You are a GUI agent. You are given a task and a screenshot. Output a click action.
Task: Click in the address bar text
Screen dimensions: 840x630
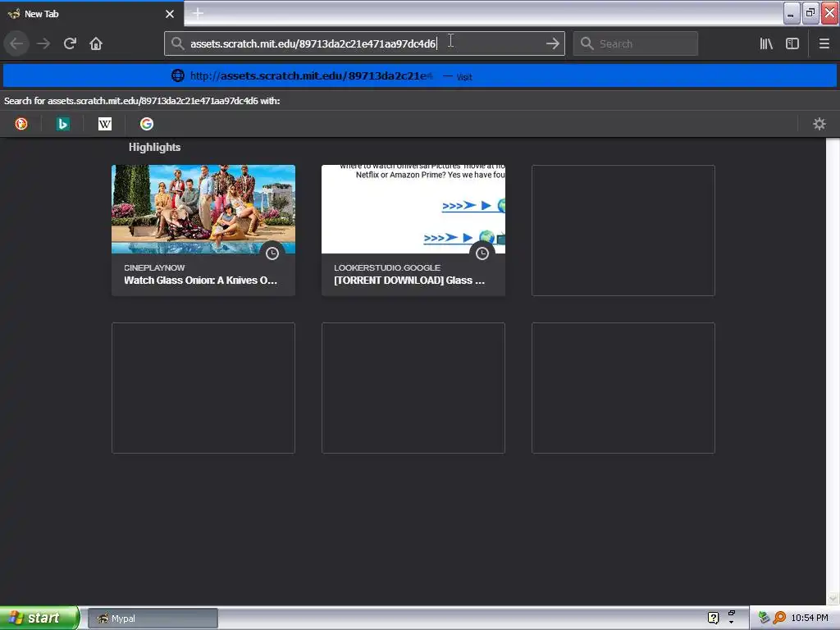point(313,43)
